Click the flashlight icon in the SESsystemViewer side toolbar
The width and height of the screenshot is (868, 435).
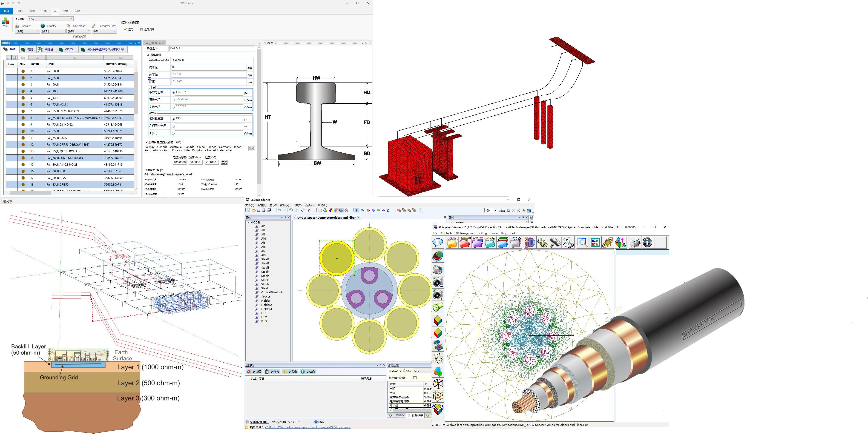click(438, 307)
